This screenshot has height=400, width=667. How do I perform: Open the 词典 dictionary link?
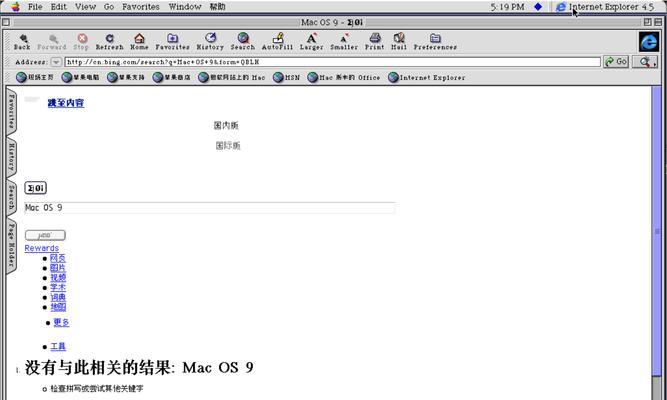point(58,297)
